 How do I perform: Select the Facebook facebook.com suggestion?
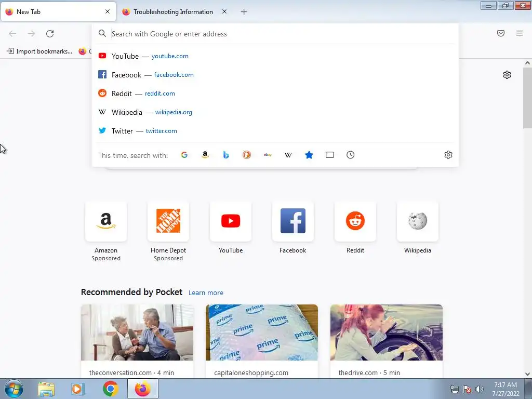pos(275,75)
